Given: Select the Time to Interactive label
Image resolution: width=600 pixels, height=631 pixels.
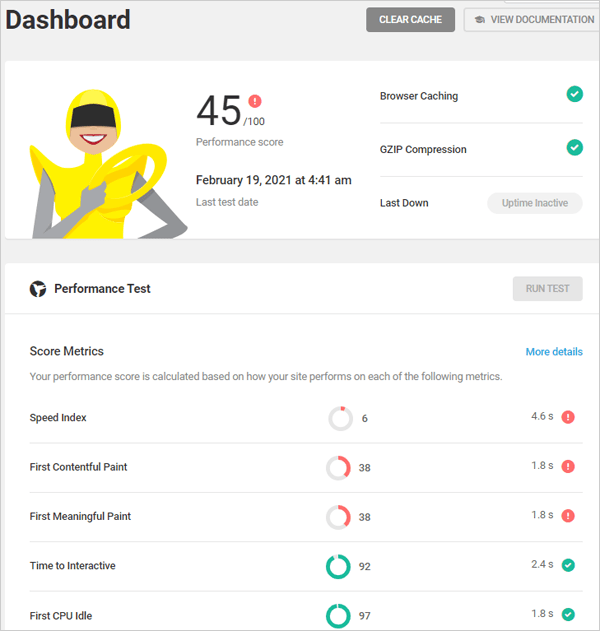Looking at the screenshot, I should coord(72,566).
